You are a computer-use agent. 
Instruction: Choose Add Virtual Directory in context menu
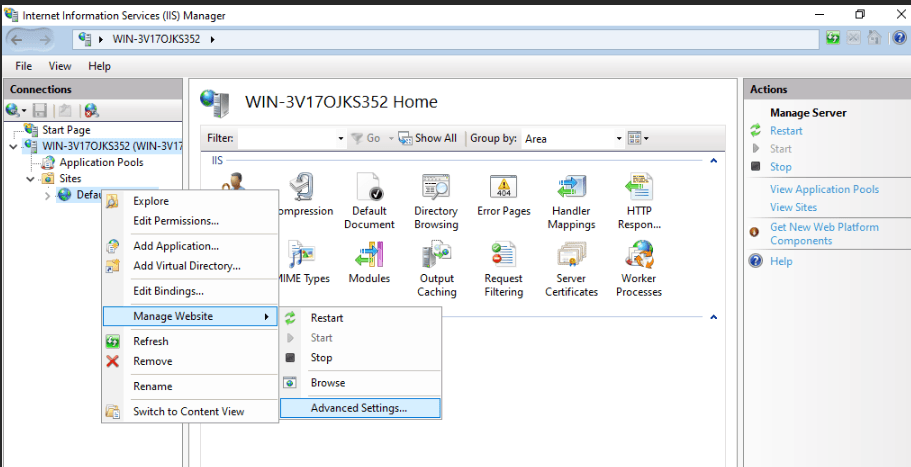190,265
